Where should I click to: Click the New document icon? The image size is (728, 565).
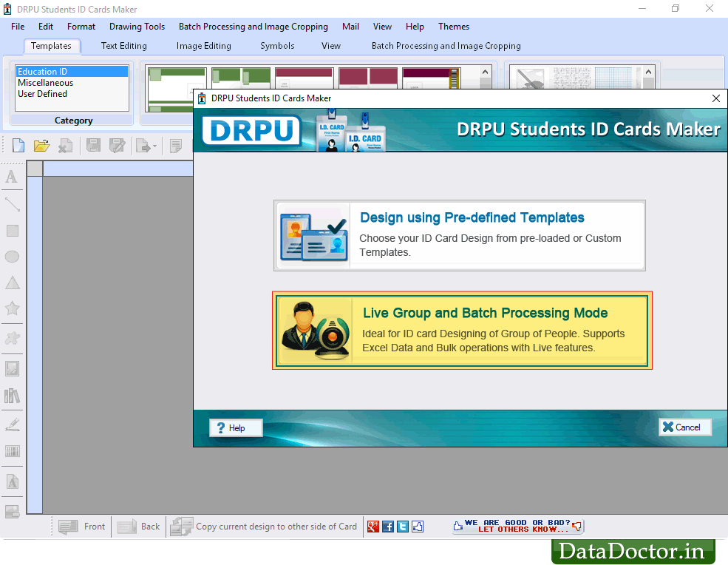point(18,146)
